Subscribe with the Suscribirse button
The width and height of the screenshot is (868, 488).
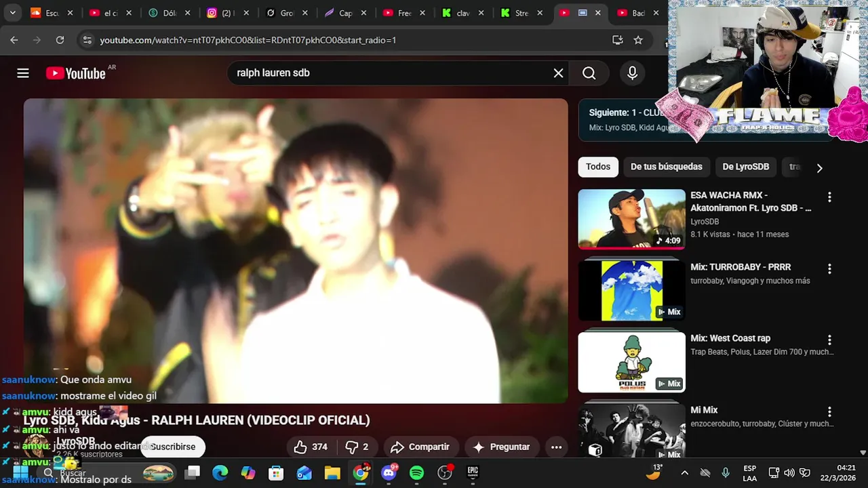[x=173, y=447]
